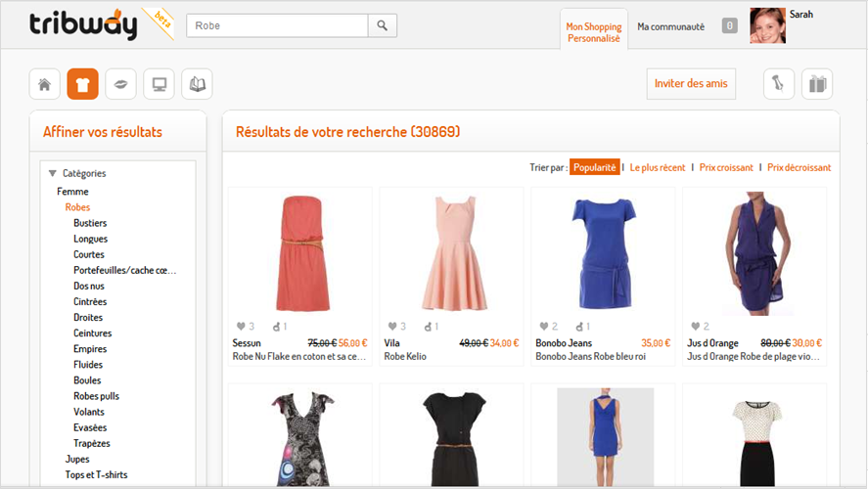Click the Vila brand name

392,343
